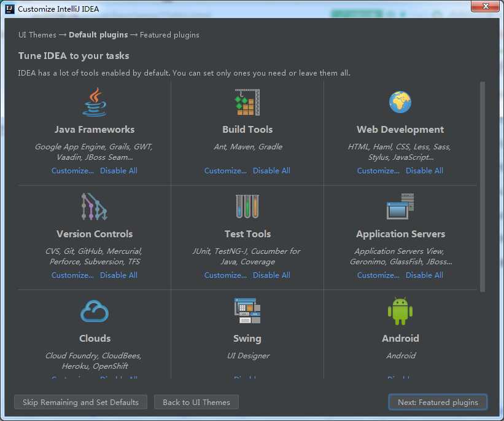The image size is (504, 421).
Task: Click 'UI Themes' breadcrumb step
Action: 37,35
